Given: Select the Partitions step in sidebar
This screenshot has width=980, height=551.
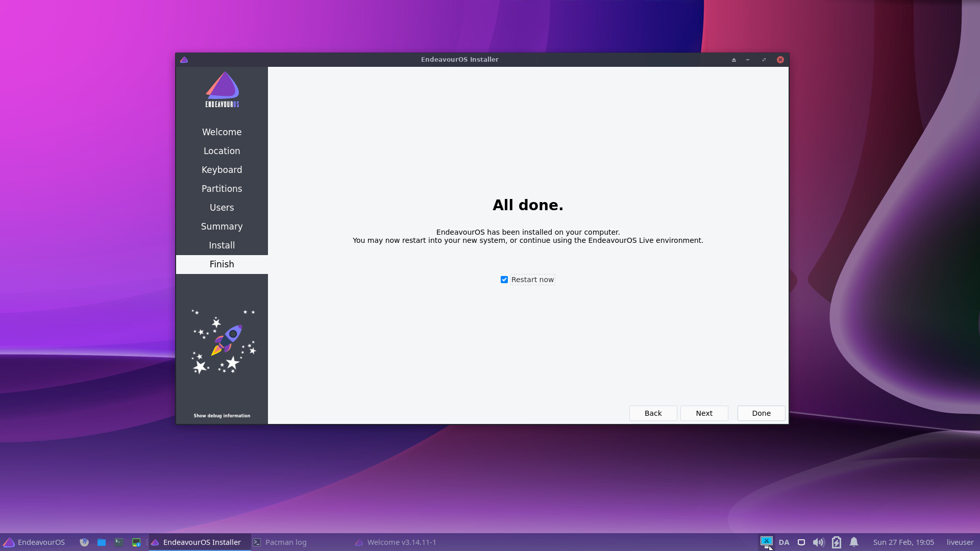Looking at the screenshot, I should coord(222,189).
